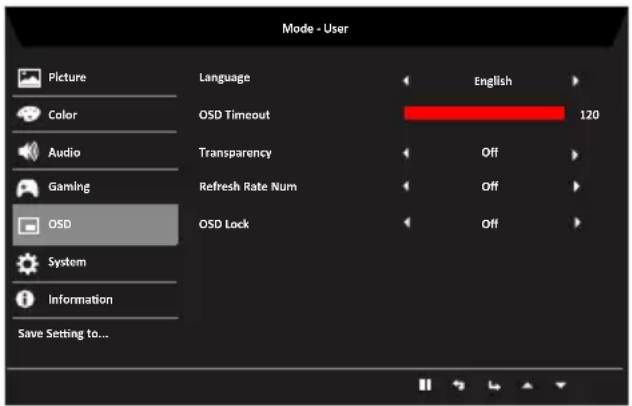Click the up-triangle navigation icon
Viewport: 632px width, 406px height.
[527, 386]
